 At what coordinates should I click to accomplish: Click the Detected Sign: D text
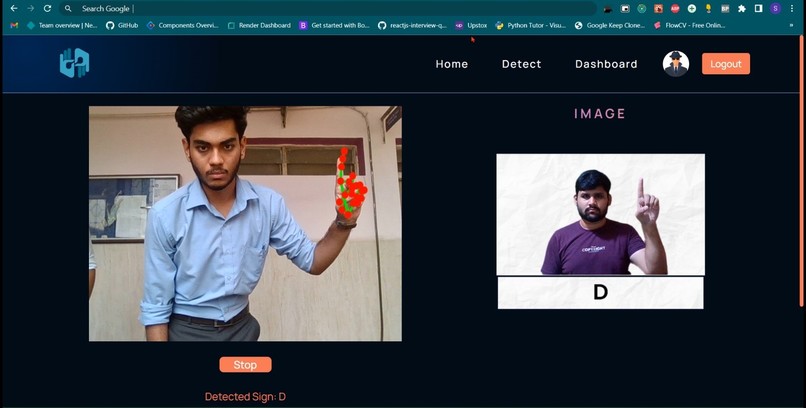[245, 397]
